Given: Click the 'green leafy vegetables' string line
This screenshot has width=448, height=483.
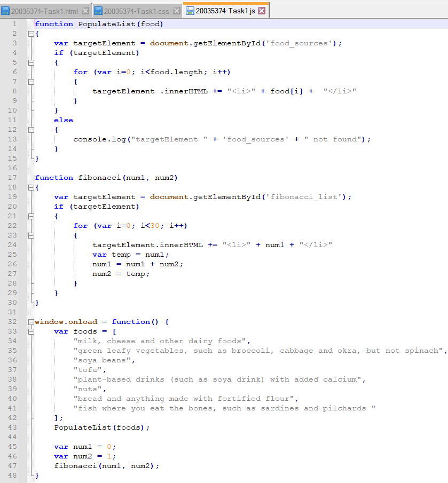Looking at the screenshot, I should click(258, 351).
